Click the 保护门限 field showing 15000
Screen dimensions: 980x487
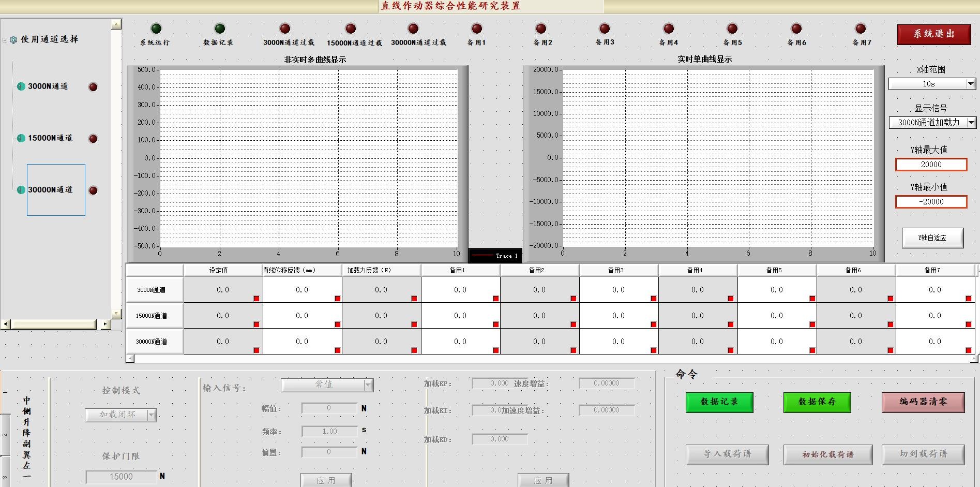pyautogui.click(x=121, y=477)
